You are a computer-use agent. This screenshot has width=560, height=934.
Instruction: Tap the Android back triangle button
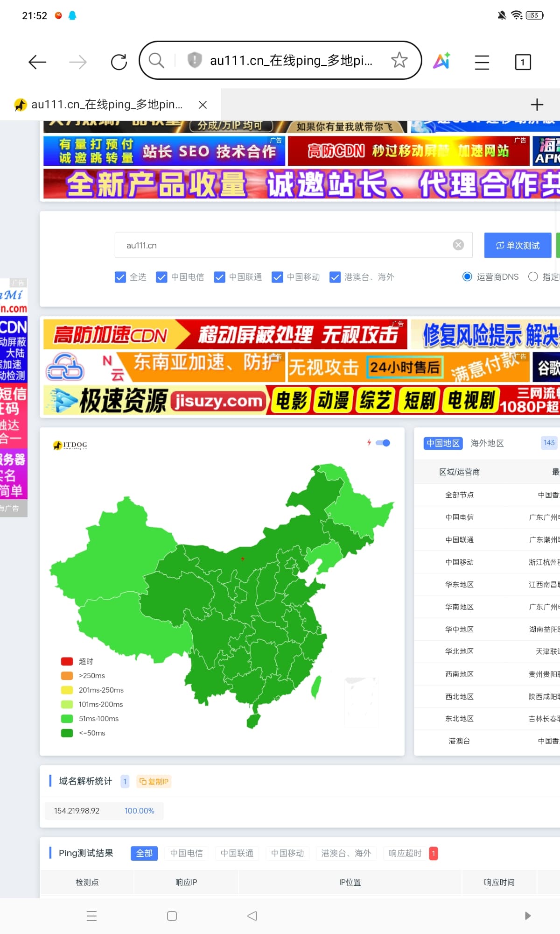point(252,916)
